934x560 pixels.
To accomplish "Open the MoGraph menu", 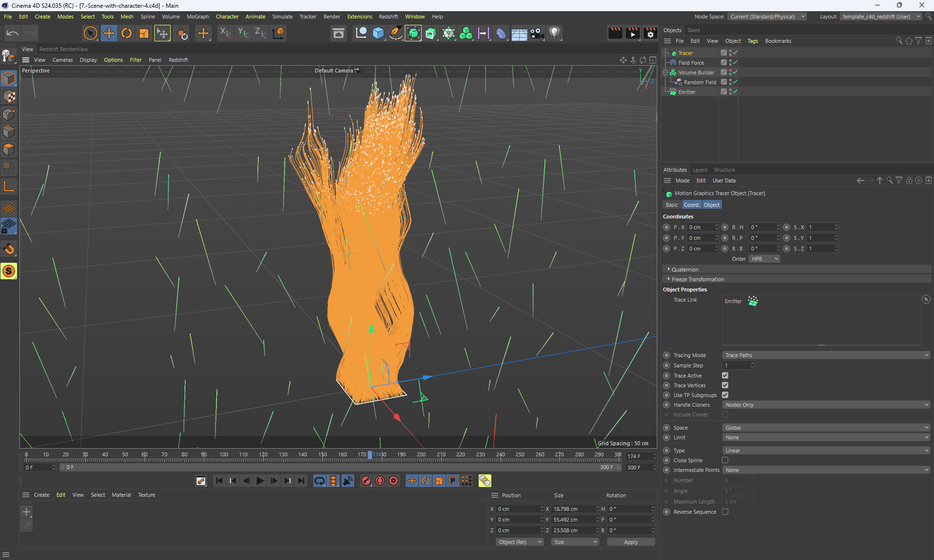I will (198, 17).
